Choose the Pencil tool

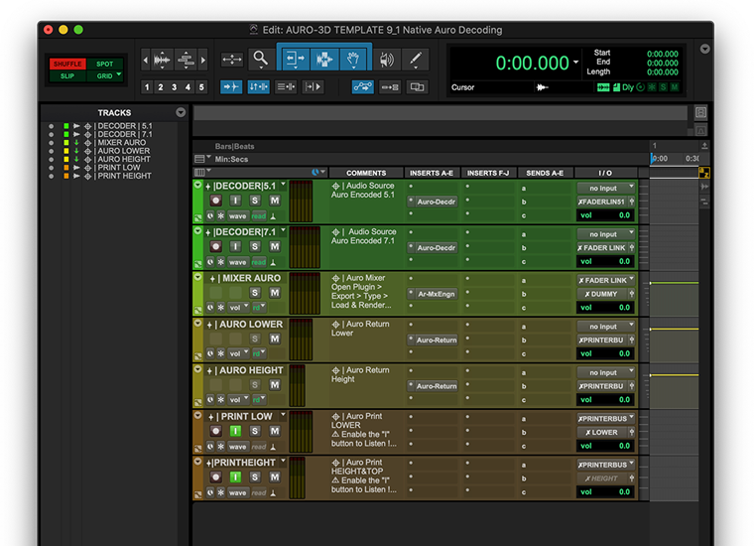click(x=415, y=60)
